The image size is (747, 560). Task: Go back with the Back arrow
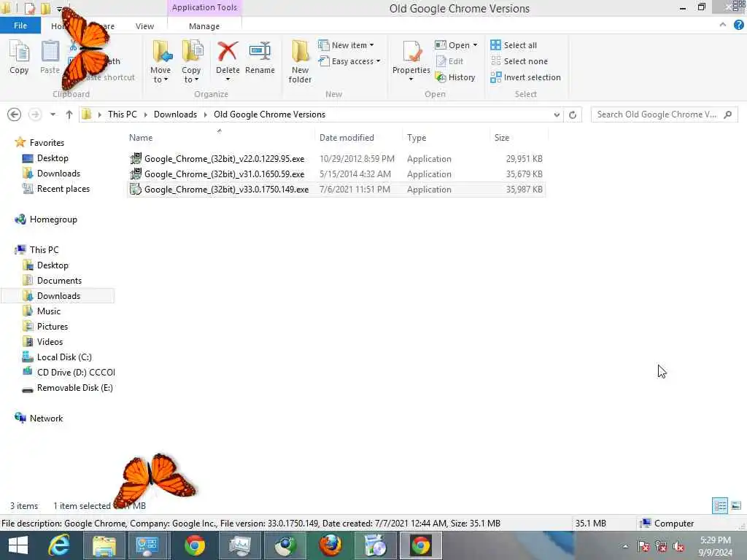click(15, 114)
